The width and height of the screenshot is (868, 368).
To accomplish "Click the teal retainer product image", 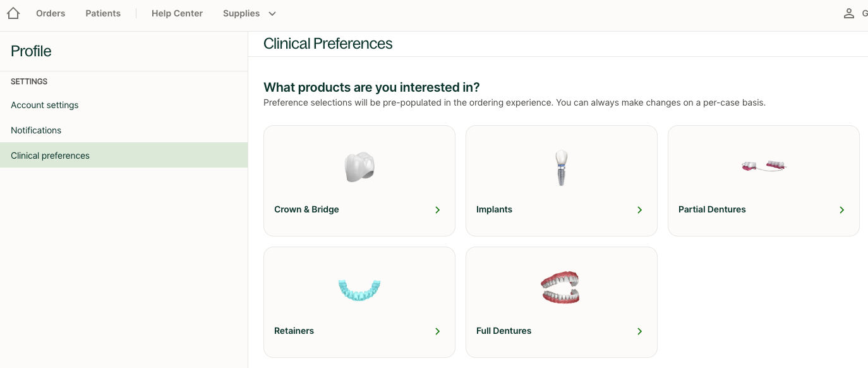I will pos(359,290).
